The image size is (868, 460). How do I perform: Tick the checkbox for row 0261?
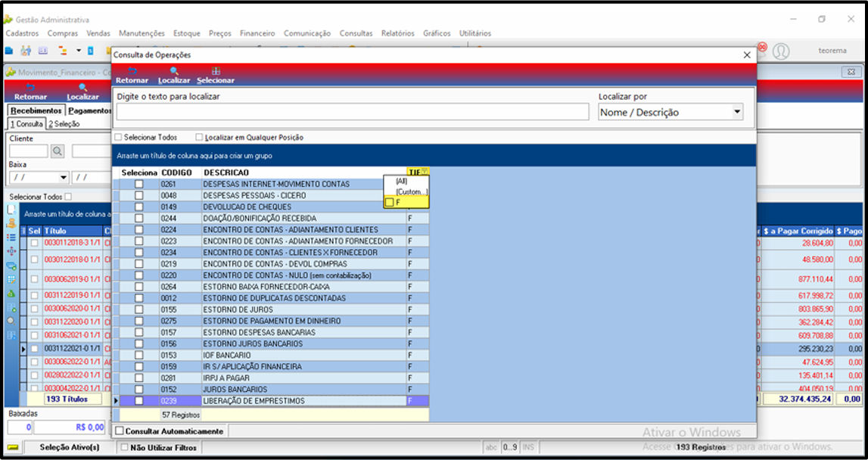click(139, 184)
